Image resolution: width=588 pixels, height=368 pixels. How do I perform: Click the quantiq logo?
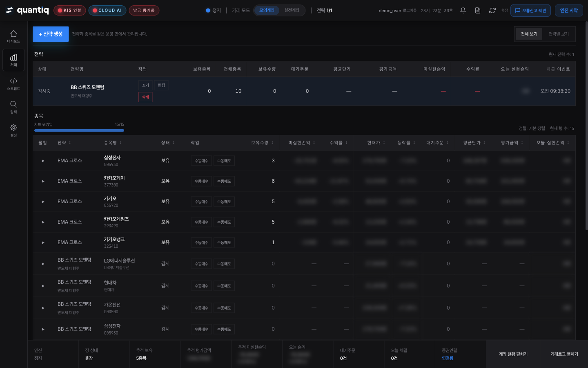[27, 10]
